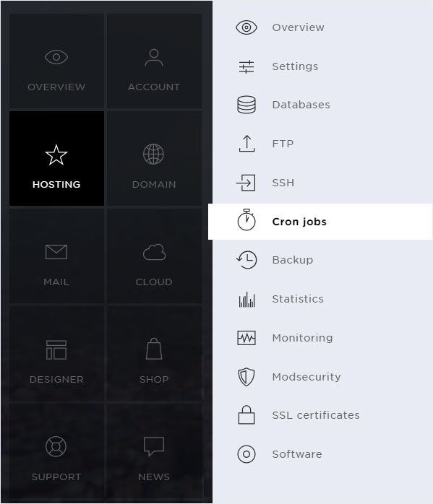Click the Modsecurity shield icon
Viewport: 433px width, 504px height.
246,377
